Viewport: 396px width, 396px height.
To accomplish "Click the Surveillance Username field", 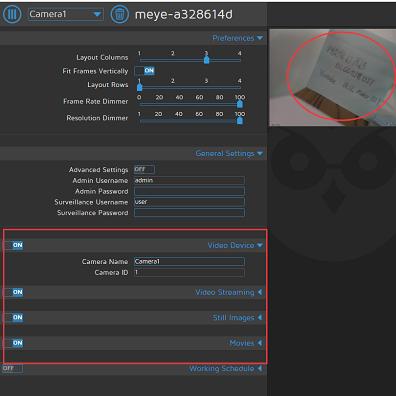I will [x=189, y=202].
